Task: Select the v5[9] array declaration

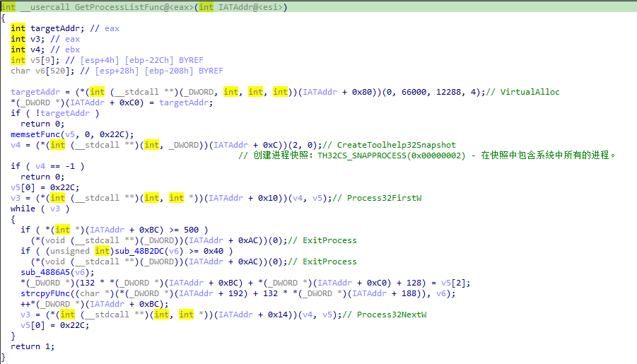Action: 39,60
